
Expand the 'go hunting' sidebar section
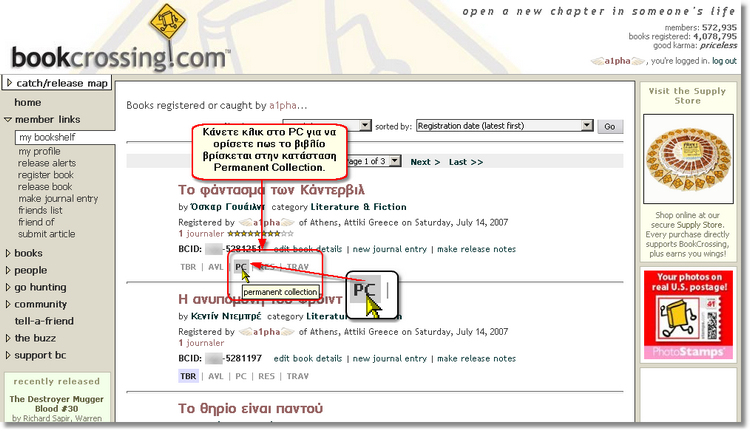click(42, 287)
